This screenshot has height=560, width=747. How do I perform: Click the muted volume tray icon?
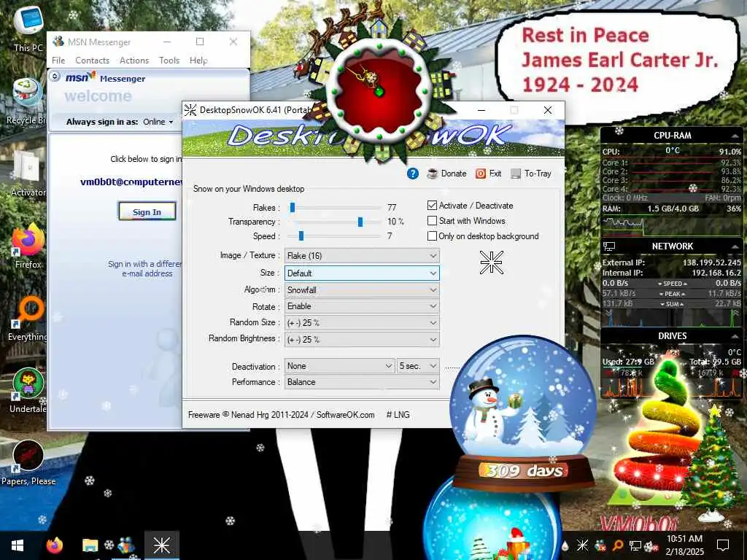pos(650,545)
